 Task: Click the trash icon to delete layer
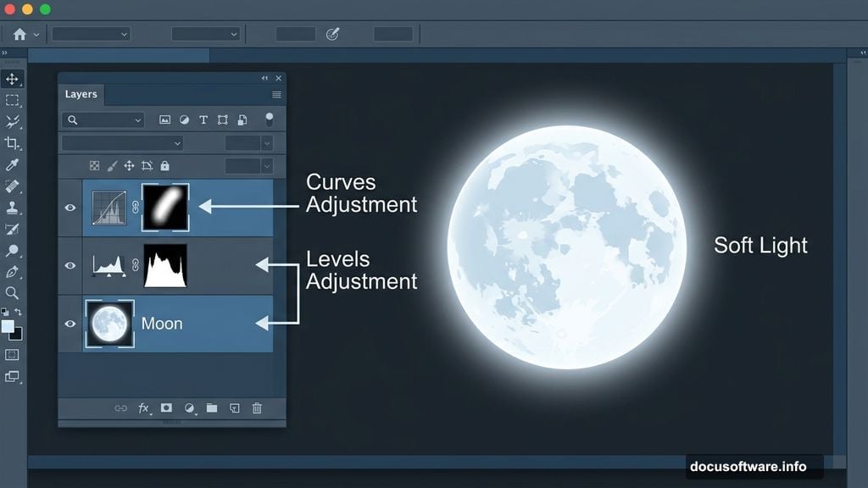[257, 408]
